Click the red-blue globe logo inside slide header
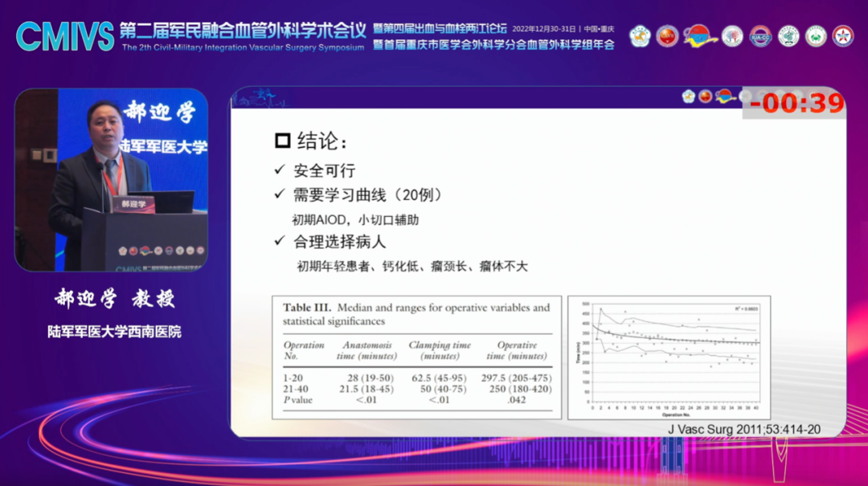The width and height of the screenshot is (868, 486). point(725,97)
